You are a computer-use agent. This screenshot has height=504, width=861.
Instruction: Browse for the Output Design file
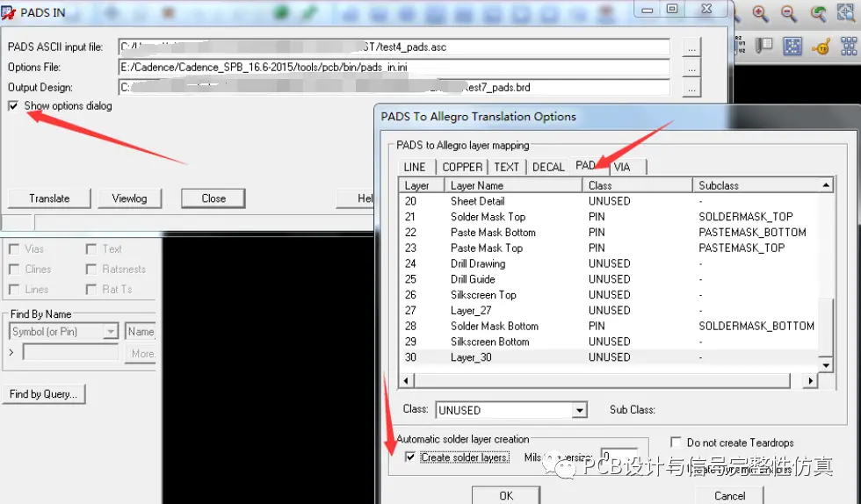tap(692, 88)
